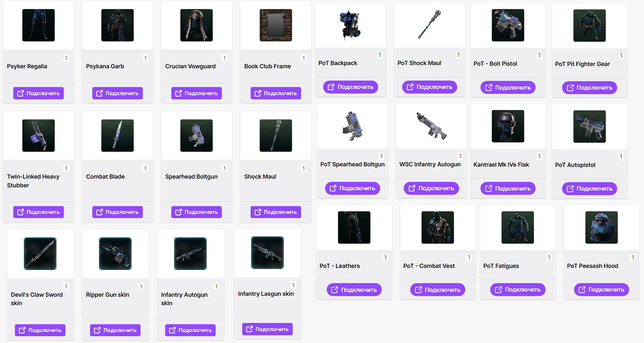Connect the Twin-Linked Heavy Stubber item
The image size is (644, 343).
39,212
